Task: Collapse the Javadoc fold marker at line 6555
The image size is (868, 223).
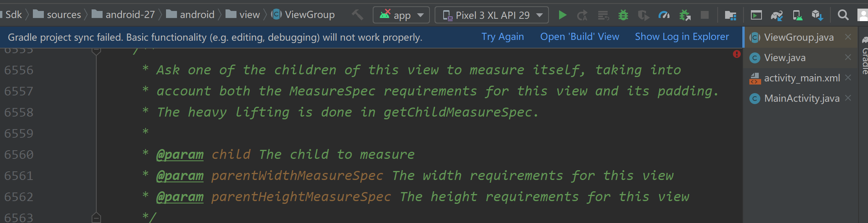Action: click(x=96, y=51)
